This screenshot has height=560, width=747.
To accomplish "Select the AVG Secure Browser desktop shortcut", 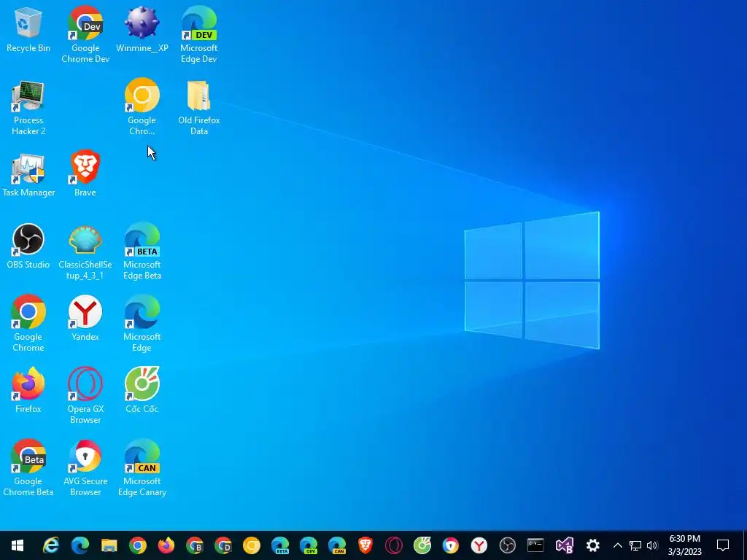I will [85, 469].
